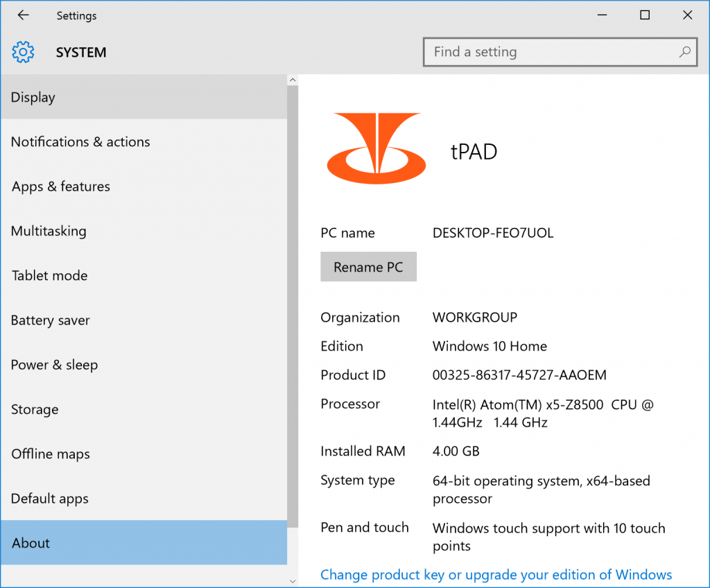
Task: Go back using the arrow icon
Action: pos(23,15)
